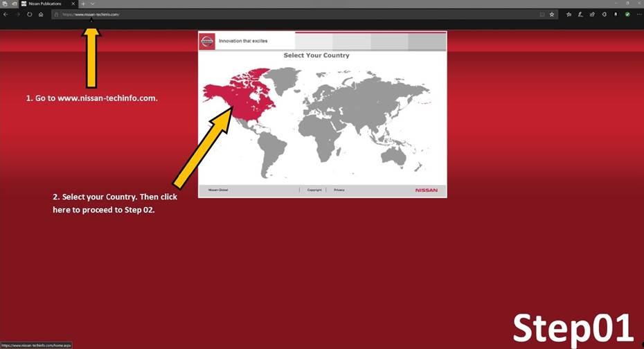Add page to favorites with star icon
The width and height of the screenshot is (644, 349).
coord(552,15)
